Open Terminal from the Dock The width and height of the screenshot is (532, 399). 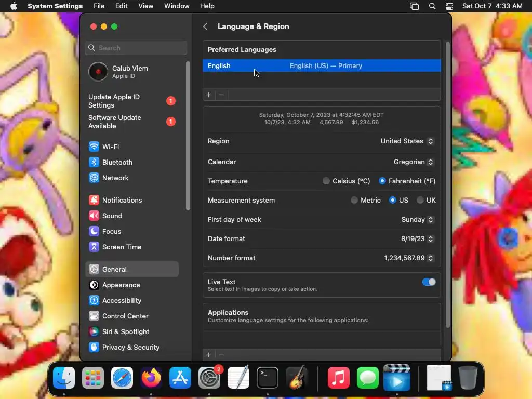coord(268,378)
